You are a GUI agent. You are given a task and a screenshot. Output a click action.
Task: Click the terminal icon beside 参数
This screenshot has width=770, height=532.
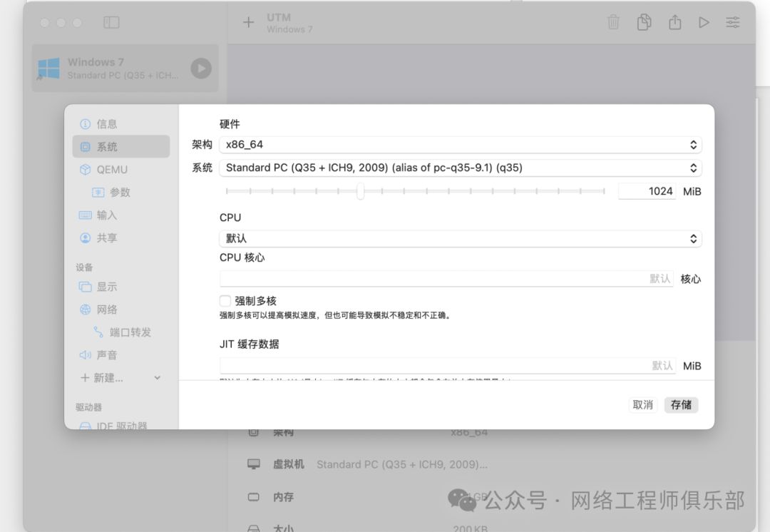pyautogui.click(x=98, y=192)
